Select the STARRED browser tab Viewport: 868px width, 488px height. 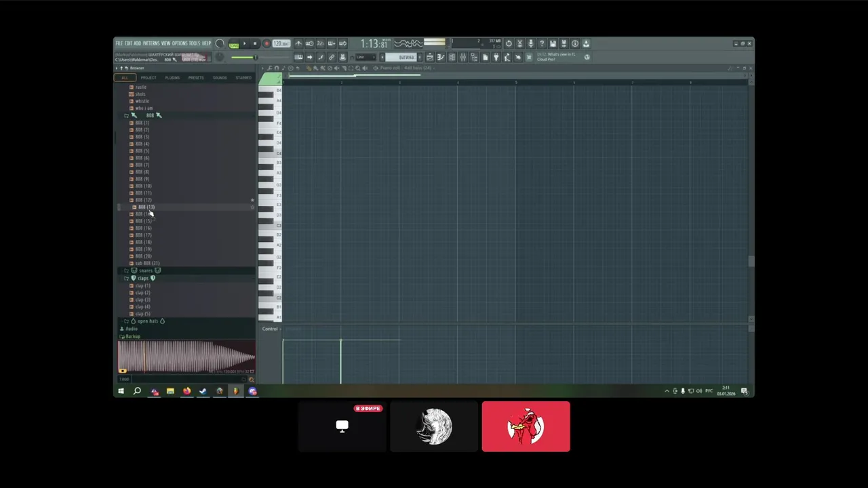pyautogui.click(x=243, y=78)
